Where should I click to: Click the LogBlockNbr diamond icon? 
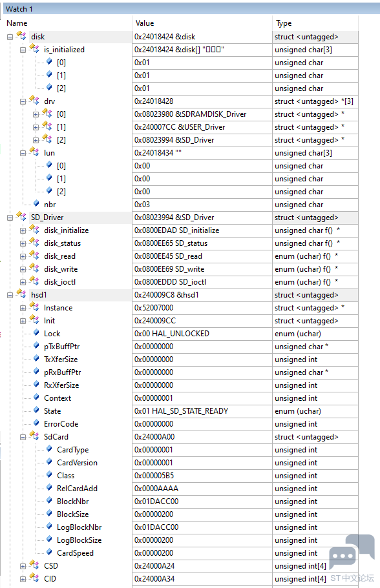tap(49, 527)
